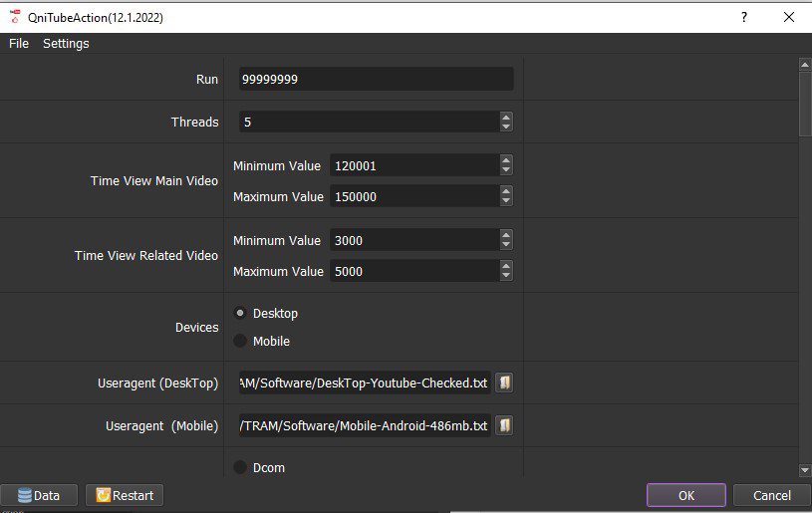Viewport: 812px width, 513px height.
Task: Select the Mobile device option
Action: tap(241, 341)
